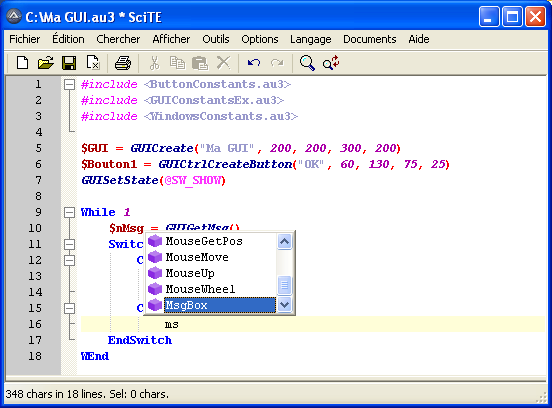Collapse the fold marker at line 1
The width and height of the screenshot is (552, 408).
coord(69,84)
